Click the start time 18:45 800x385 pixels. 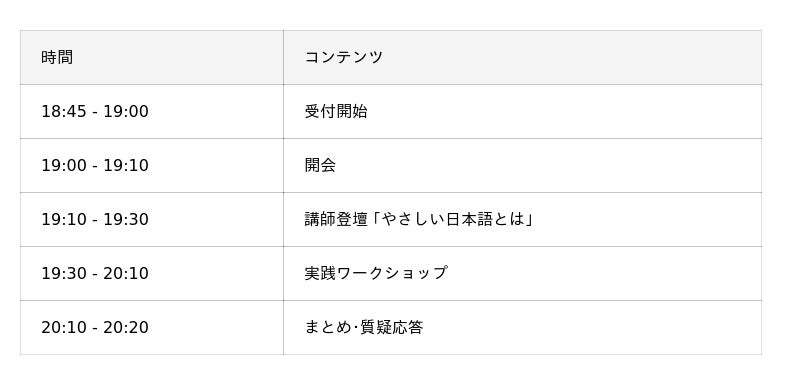tap(64, 112)
